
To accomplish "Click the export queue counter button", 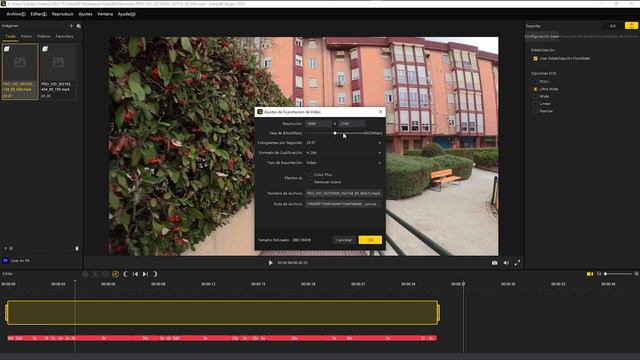I will pyautogui.click(x=613, y=26).
